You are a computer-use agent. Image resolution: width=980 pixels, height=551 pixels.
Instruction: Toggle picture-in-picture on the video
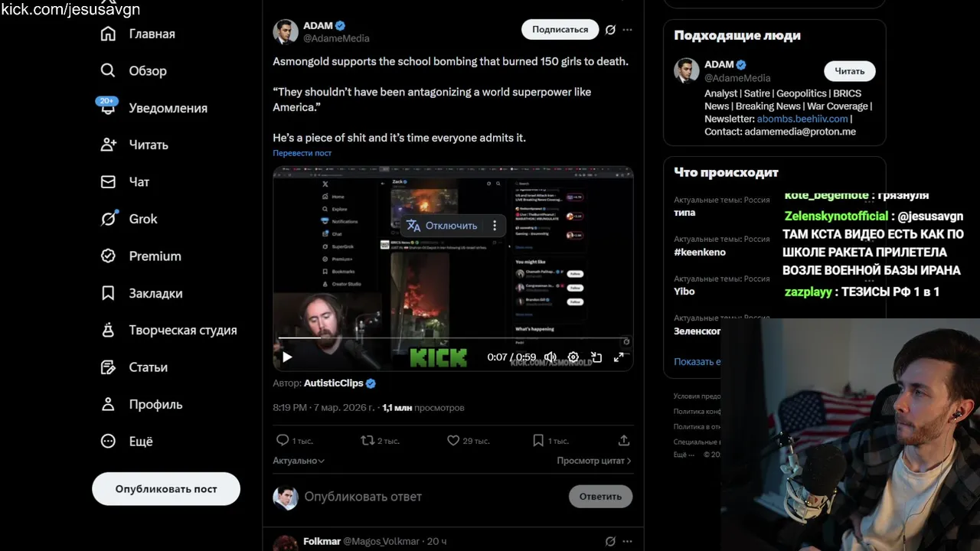click(x=596, y=357)
